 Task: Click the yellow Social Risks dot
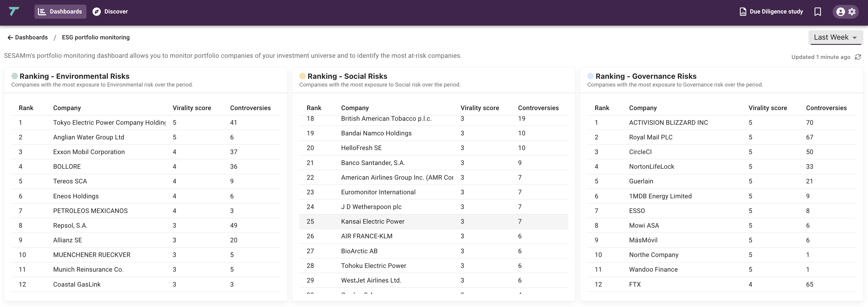(302, 76)
